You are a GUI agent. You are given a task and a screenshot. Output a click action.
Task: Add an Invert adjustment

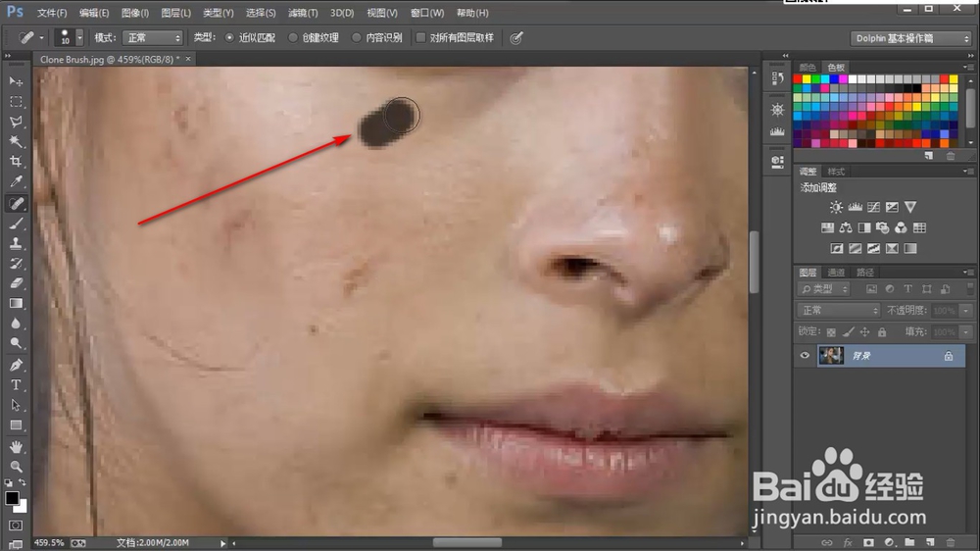[837, 248]
